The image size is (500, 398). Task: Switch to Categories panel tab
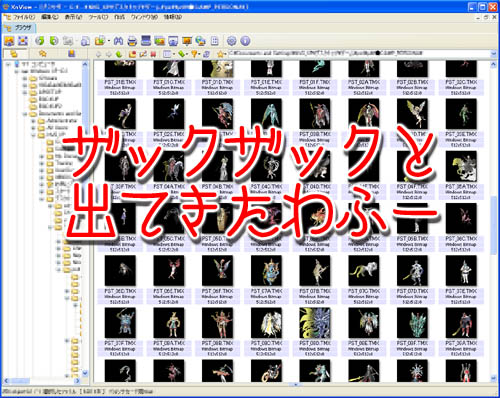[x=71, y=54]
